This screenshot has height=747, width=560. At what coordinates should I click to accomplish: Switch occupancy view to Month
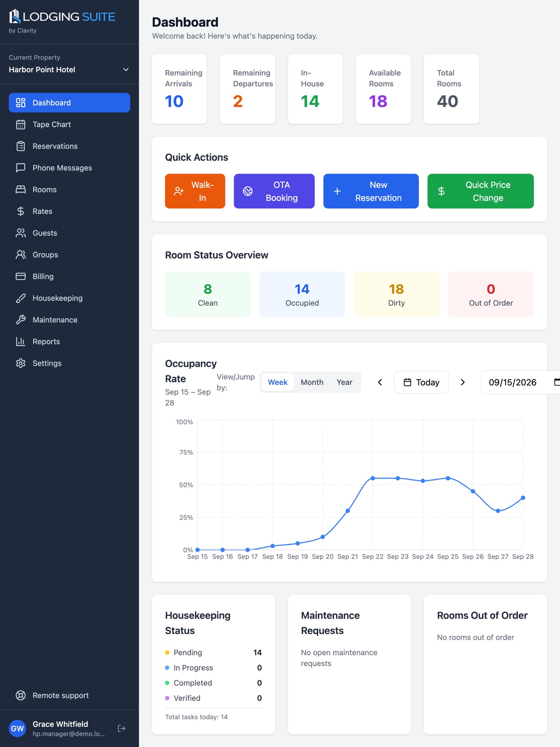pyautogui.click(x=312, y=382)
